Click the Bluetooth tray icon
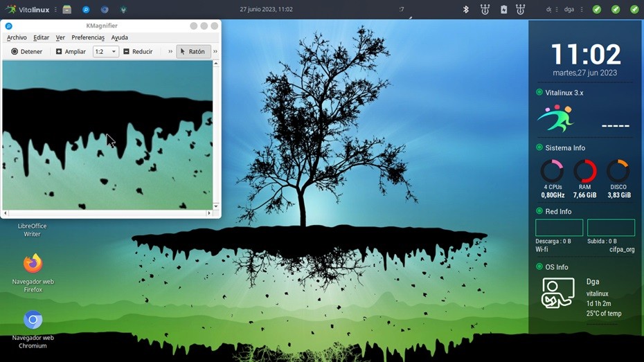This screenshot has width=644, height=362. coord(466,10)
